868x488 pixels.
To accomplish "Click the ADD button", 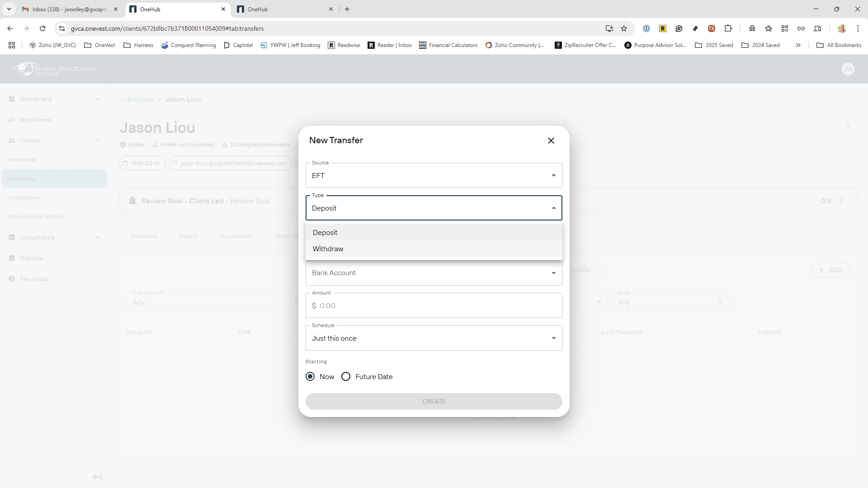I will (x=830, y=270).
